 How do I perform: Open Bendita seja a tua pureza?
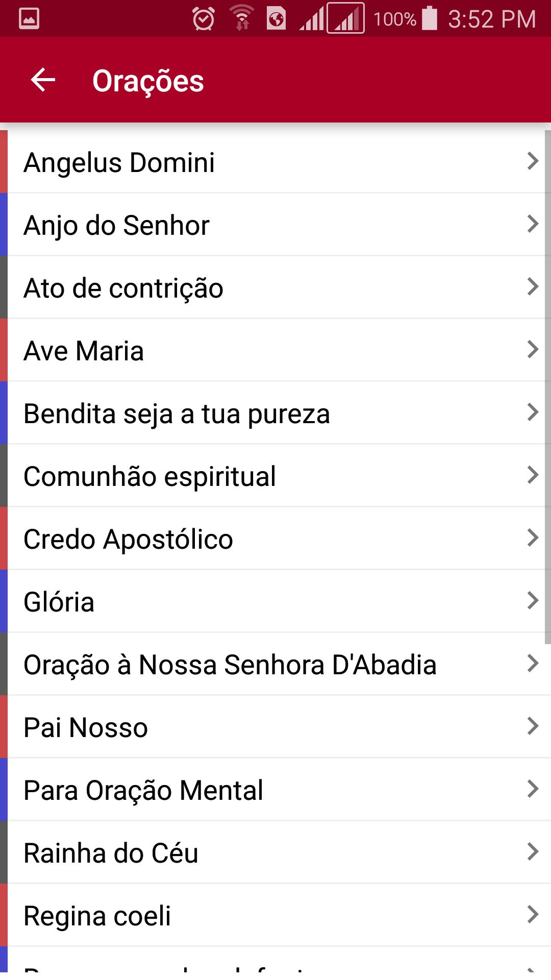click(275, 413)
